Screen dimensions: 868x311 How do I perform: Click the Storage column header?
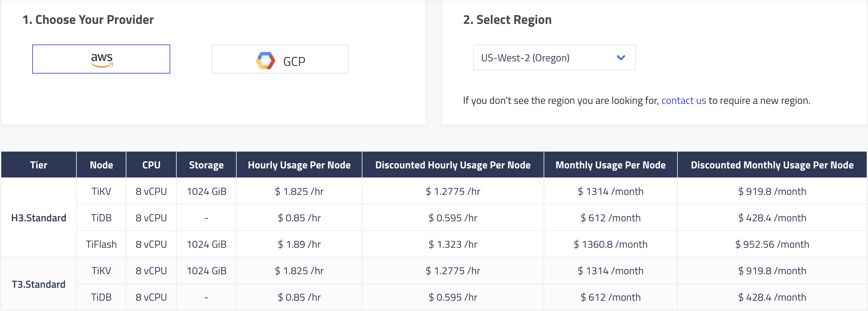coord(206,165)
